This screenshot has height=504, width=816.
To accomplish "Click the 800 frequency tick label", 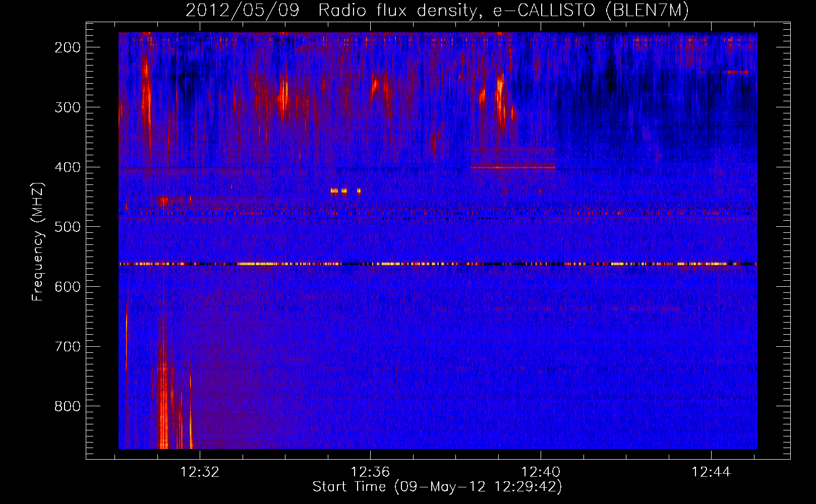I will (x=68, y=406).
